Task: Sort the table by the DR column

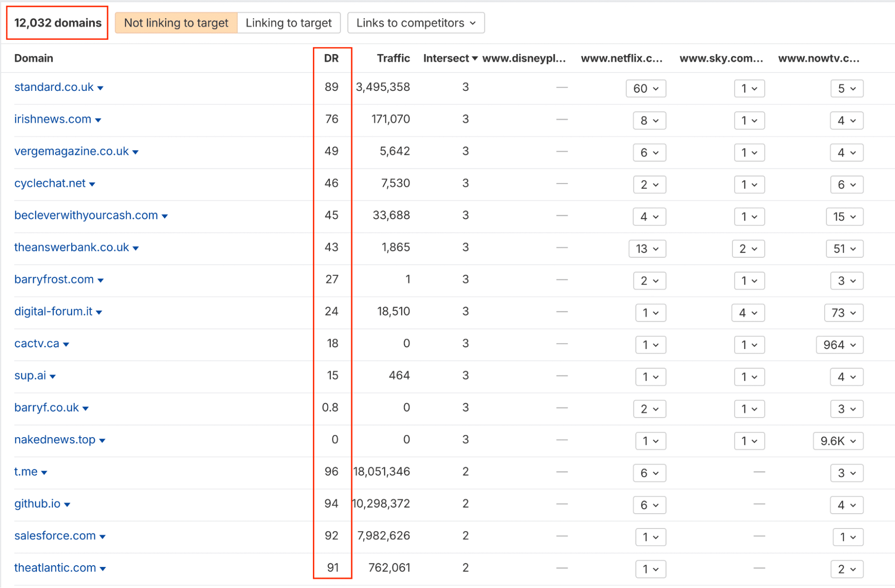Action: click(331, 58)
